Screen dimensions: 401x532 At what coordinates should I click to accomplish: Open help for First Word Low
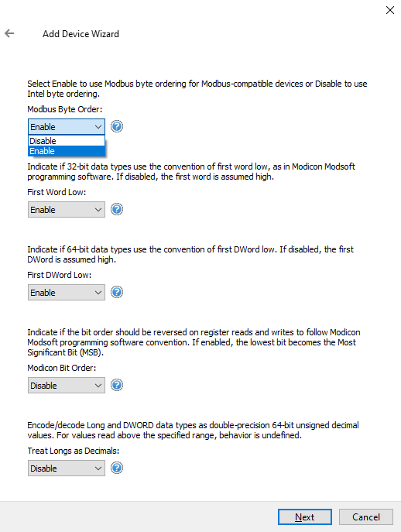click(x=117, y=209)
